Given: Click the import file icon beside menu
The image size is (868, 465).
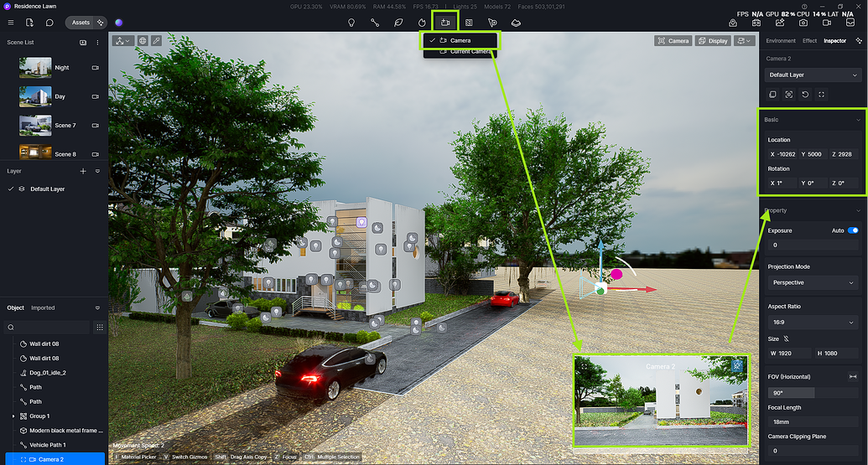Looking at the screenshot, I should (x=29, y=23).
